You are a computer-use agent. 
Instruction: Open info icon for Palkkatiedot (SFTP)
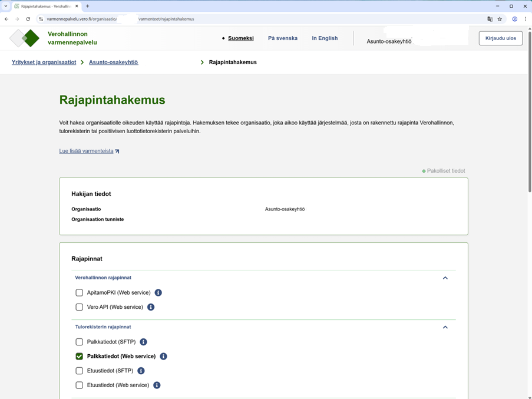coord(143,342)
